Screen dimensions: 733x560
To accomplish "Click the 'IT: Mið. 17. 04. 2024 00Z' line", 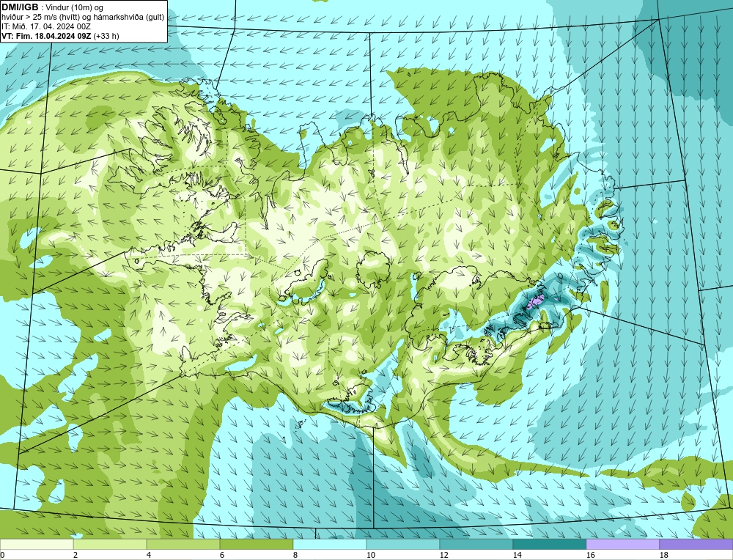I will click(45, 26).
